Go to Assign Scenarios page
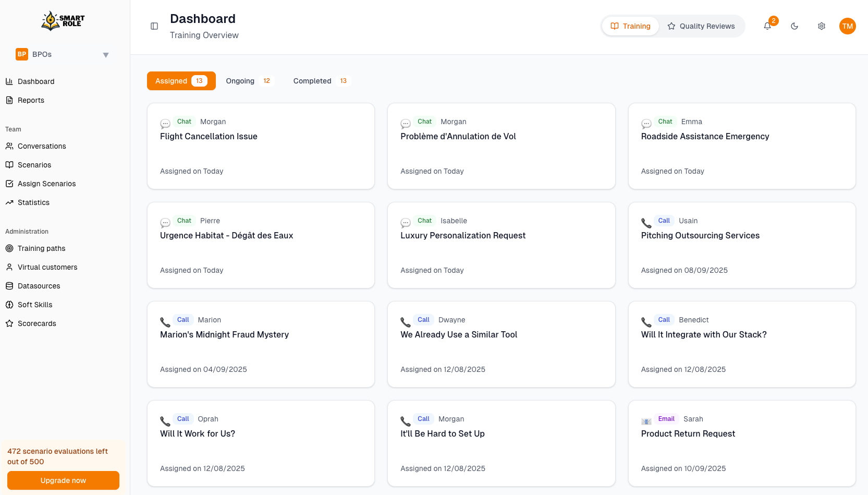This screenshot has height=495, width=868. 46,184
